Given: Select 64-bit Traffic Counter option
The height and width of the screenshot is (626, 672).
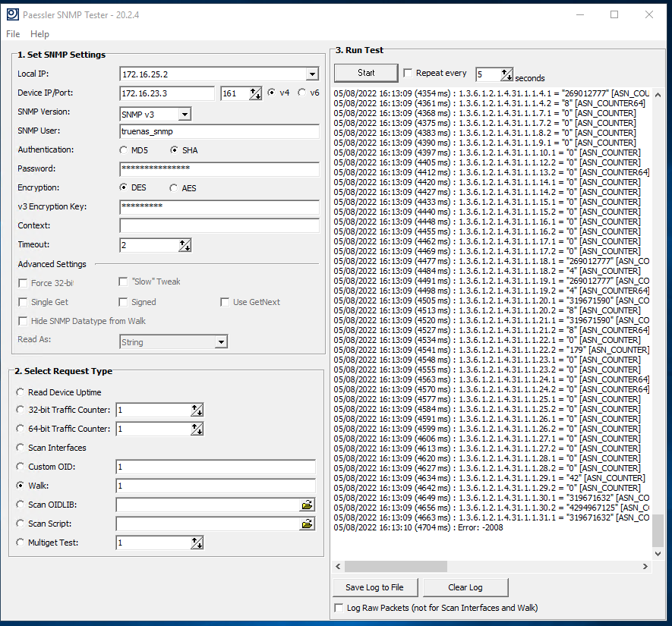Looking at the screenshot, I should point(21,429).
